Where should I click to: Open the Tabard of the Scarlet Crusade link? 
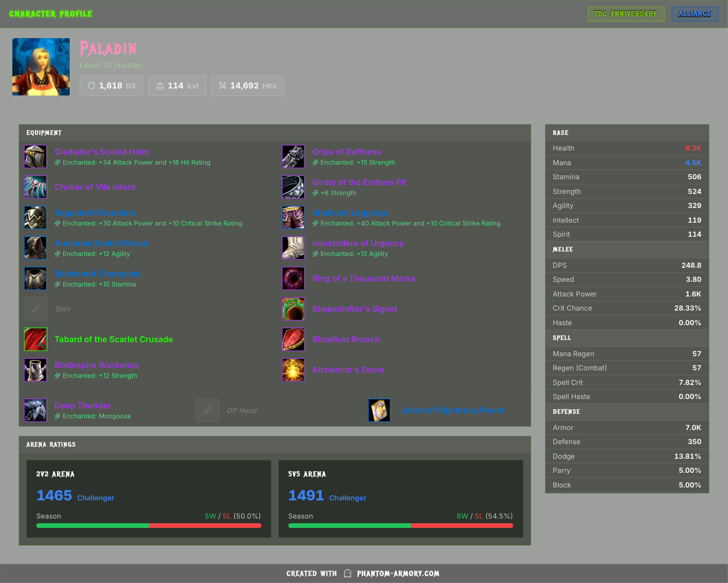tap(114, 339)
